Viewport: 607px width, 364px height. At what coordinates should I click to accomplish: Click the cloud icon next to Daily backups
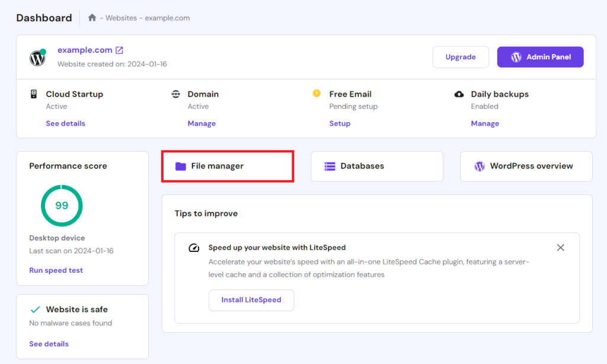click(459, 94)
